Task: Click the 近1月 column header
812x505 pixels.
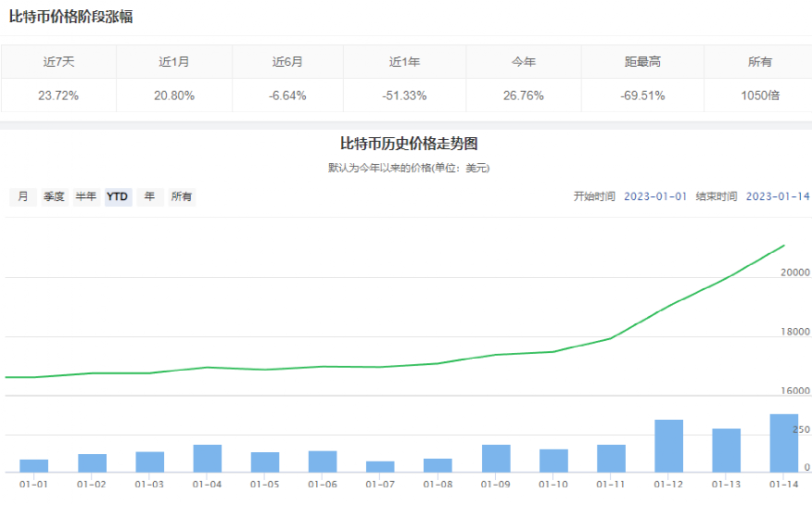Action: 174,62
